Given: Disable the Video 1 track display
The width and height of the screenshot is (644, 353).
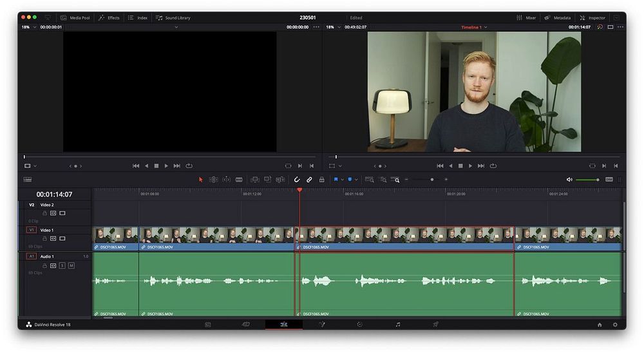Looking at the screenshot, I should click(x=62, y=238).
